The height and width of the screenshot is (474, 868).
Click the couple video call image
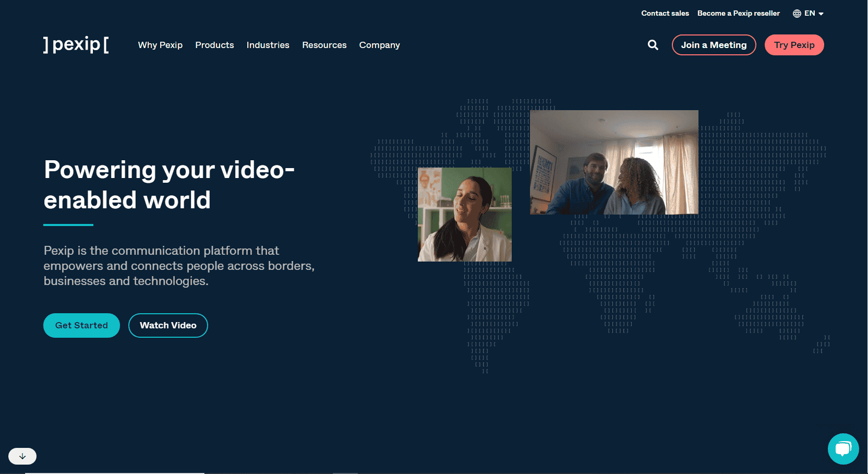pos(614,162)
